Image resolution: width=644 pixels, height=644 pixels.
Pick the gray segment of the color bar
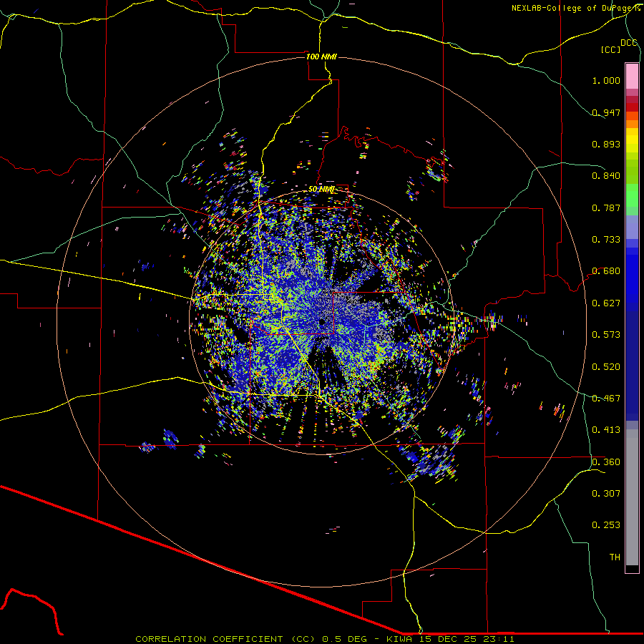632,497
